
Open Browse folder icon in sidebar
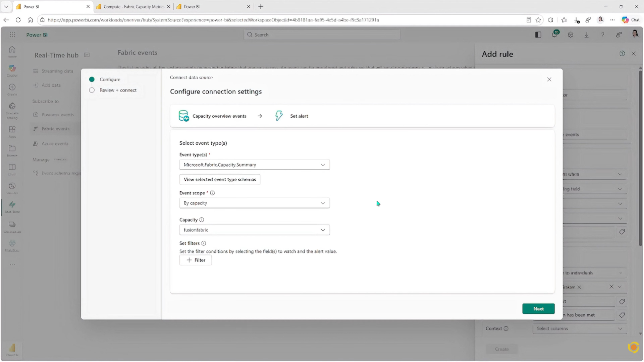12,150
